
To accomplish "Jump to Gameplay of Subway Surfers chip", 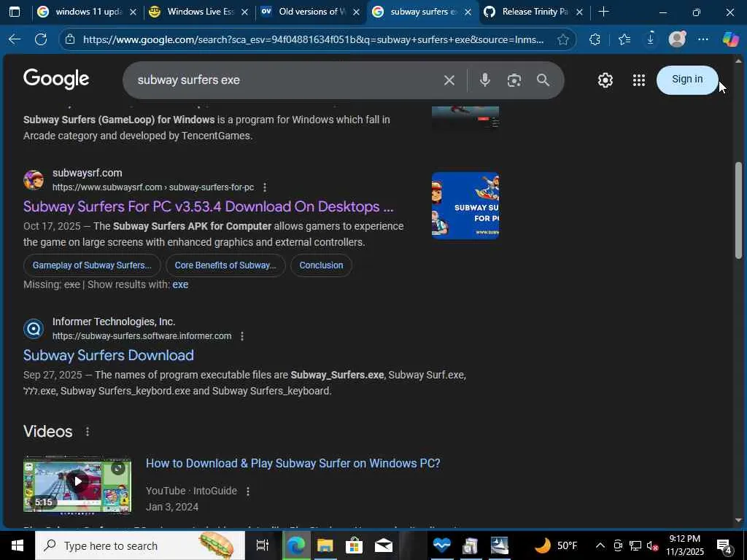I will pos(92,265).
